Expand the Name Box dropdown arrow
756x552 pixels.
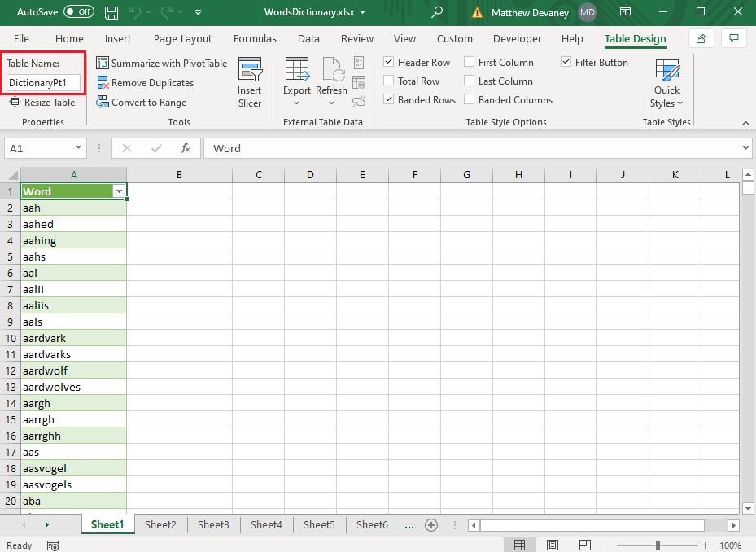click(78, 147)
